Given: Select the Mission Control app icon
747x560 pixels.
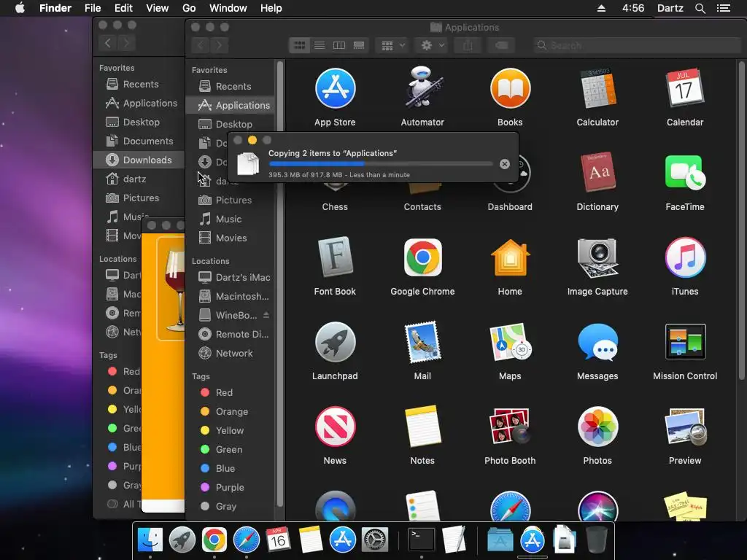Looking at the screenshot, I should tap(685, 342).
